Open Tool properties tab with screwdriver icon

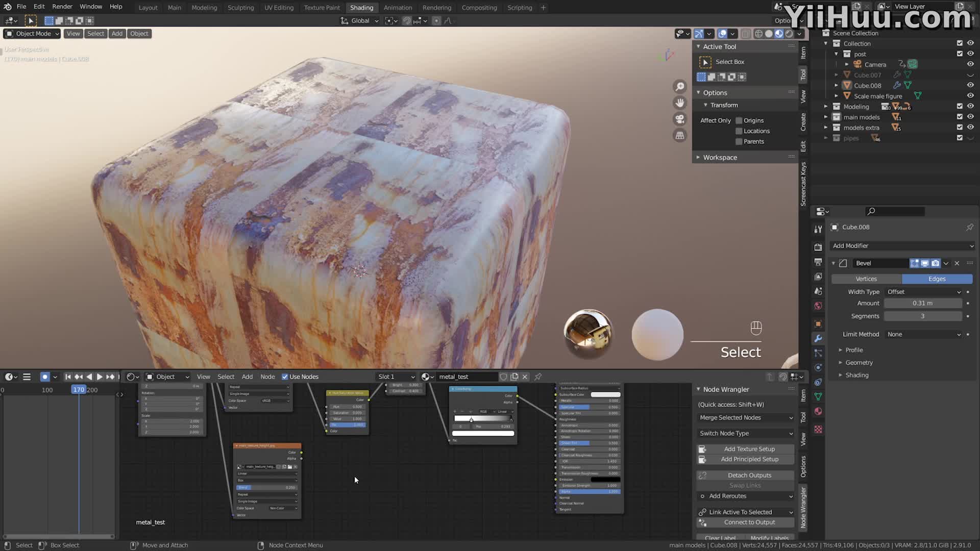coord(818,229)
